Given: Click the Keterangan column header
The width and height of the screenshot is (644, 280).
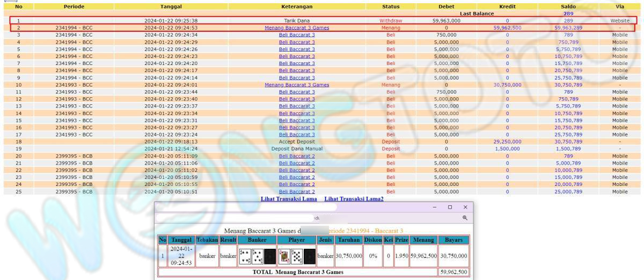Looking at the screenshot, I should pyautogui.click(x=297, y=6).
